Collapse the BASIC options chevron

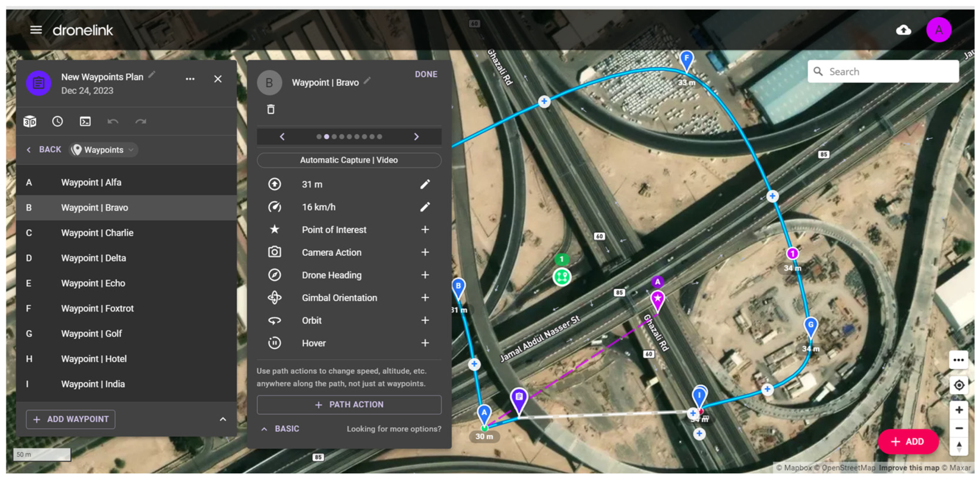[x=264, y=429]
